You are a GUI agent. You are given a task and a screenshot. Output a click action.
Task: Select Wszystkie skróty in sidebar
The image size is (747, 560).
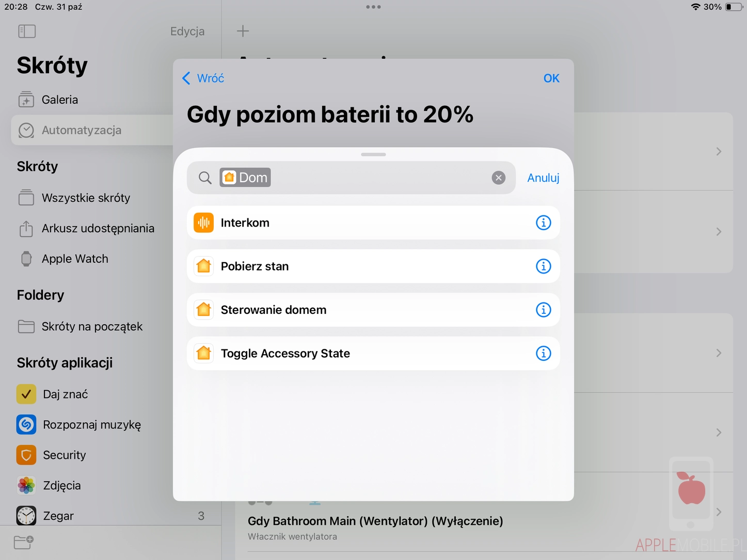click(x=86, y=198)
